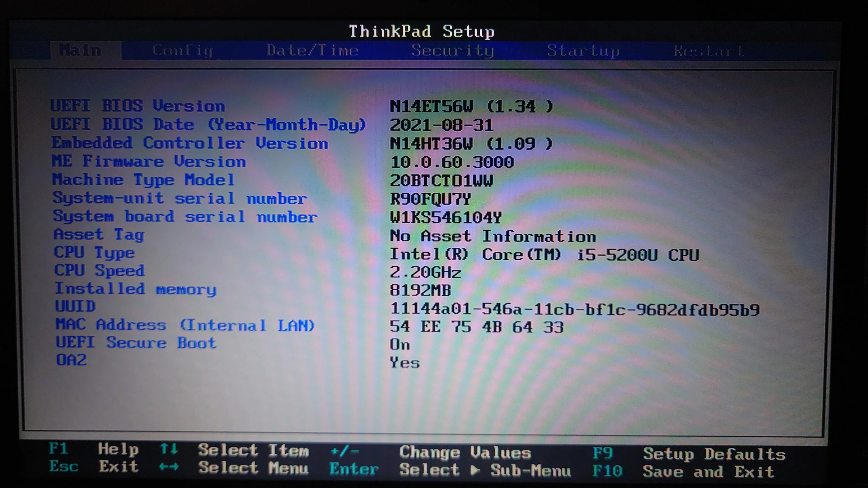Click the left/right arrows Select Menu icon

(169, 467)
